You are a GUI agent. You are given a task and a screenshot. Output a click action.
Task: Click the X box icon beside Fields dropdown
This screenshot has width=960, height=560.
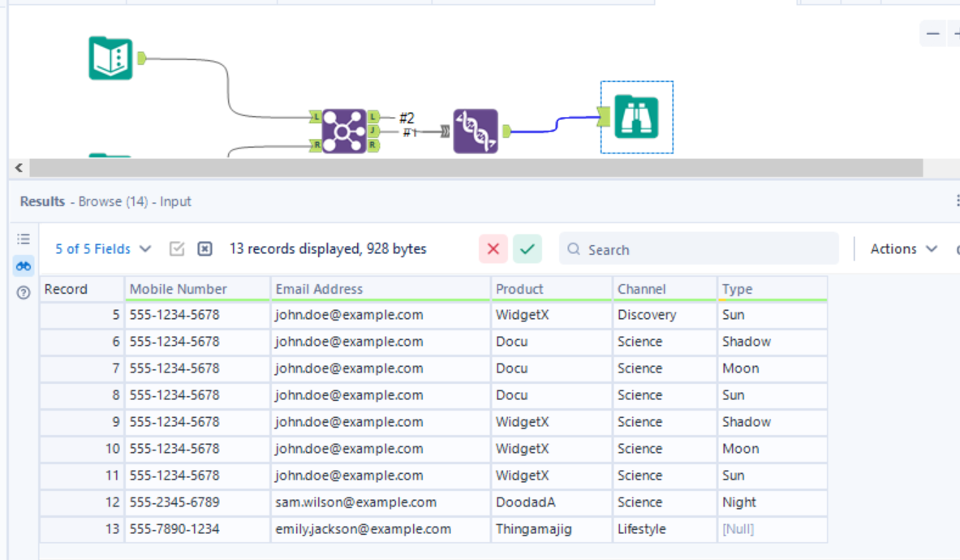pyautogui.click(x=204, y=249)
